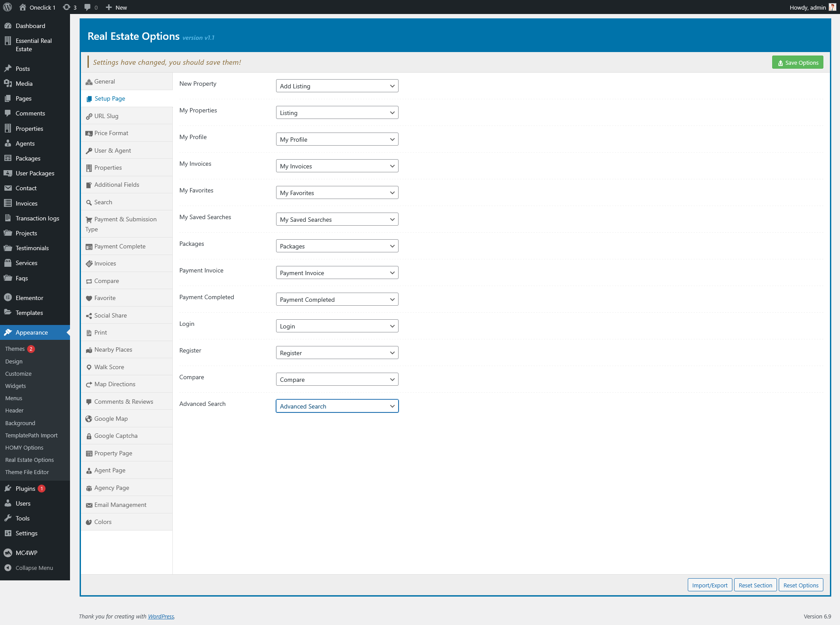Open the My Profile page dropdown
The image size is (840, 625).
(x=337, y=139)
